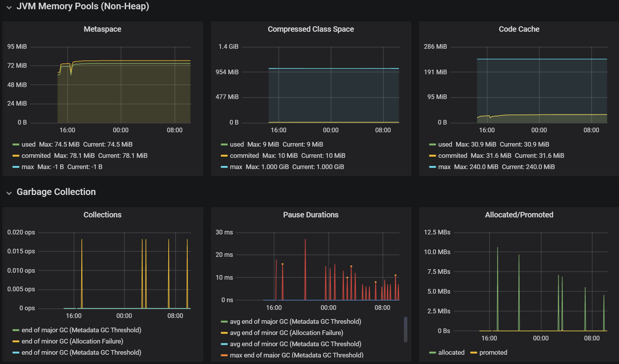Open the Allocated/Promoted panel header

(x=519, y=215)
